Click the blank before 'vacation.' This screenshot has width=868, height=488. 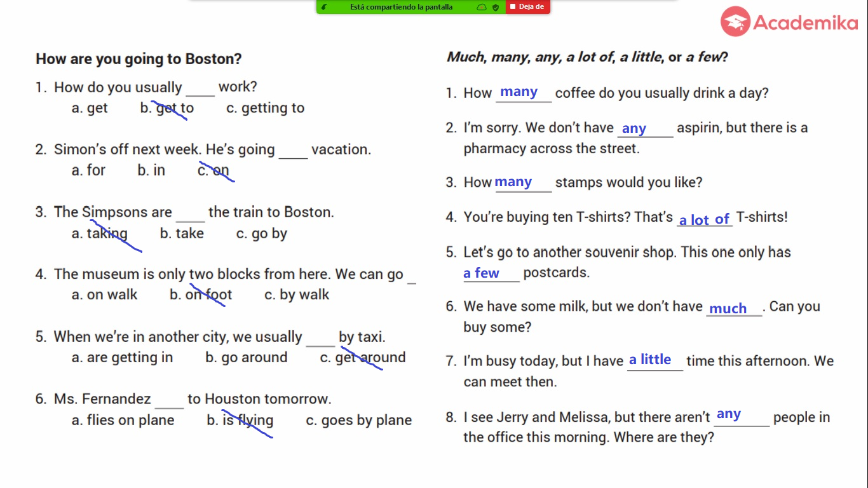coord(294,151)
